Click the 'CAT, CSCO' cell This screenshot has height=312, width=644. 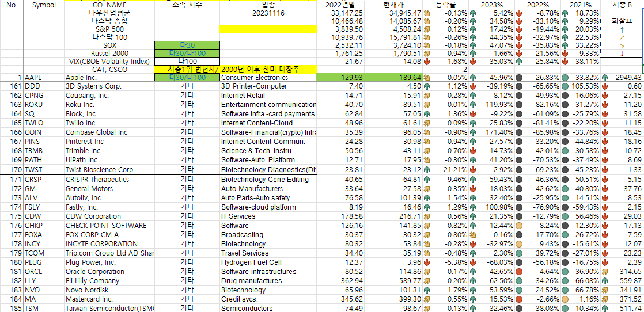coord(109,70)
